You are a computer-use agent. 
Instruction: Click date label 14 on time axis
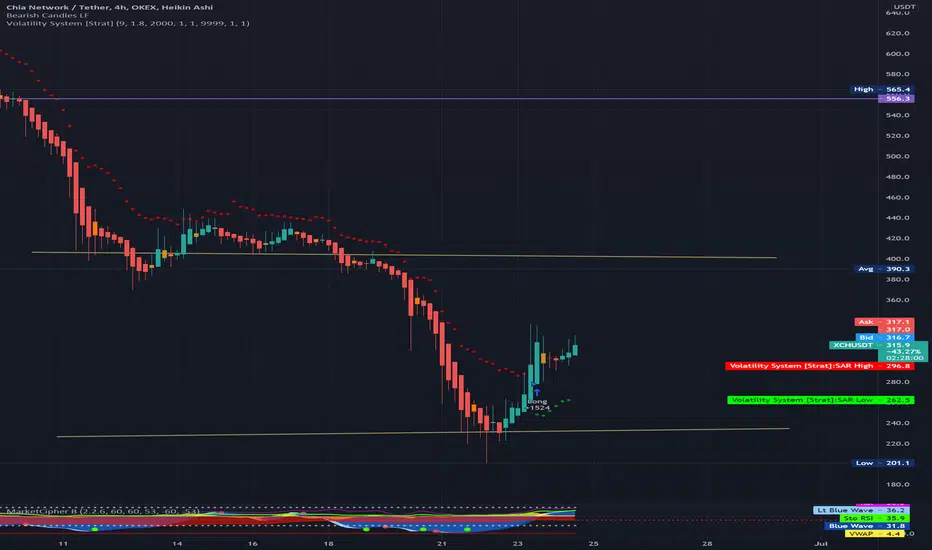(177, 543)
